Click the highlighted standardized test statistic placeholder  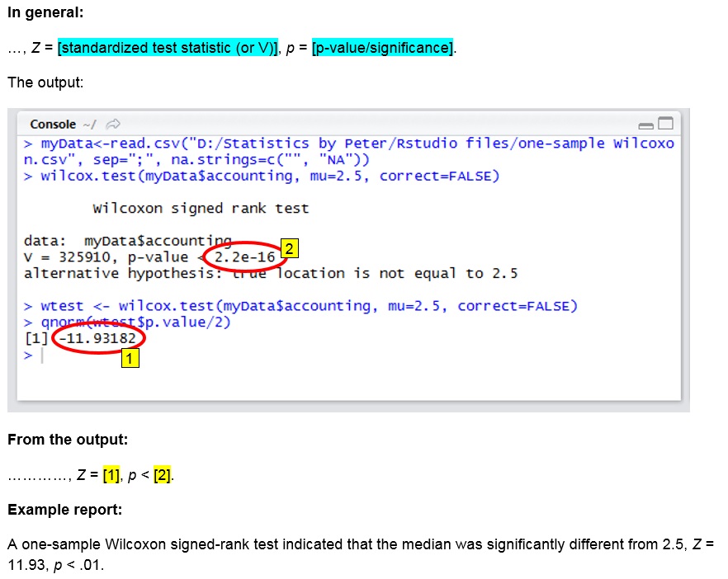[168, 48]
